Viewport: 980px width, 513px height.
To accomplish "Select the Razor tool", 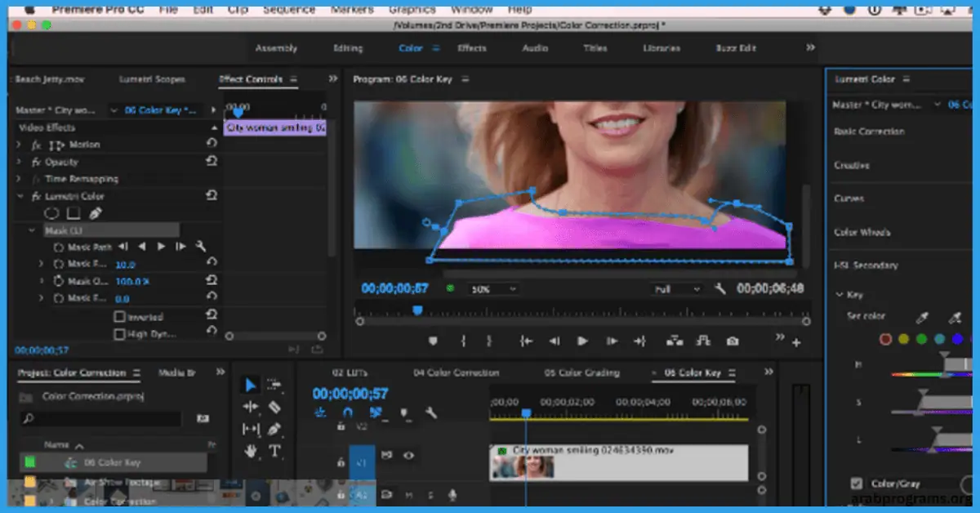I will (x=274, y=407).
